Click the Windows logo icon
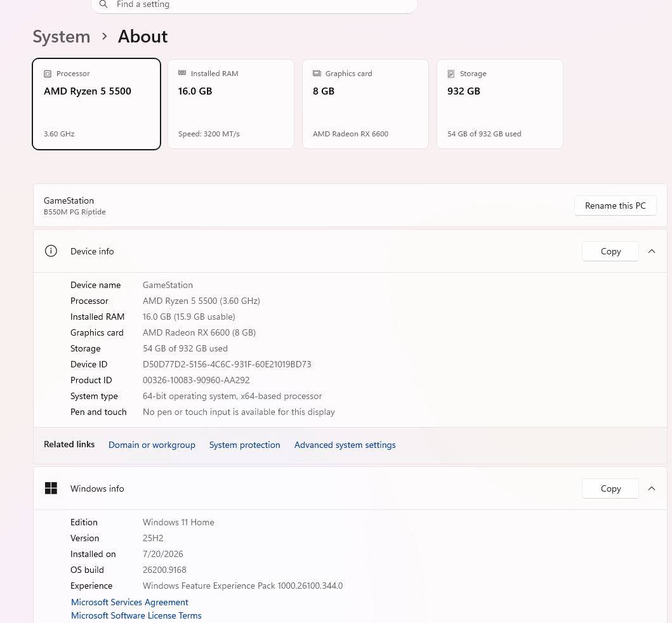 (51, 488)
